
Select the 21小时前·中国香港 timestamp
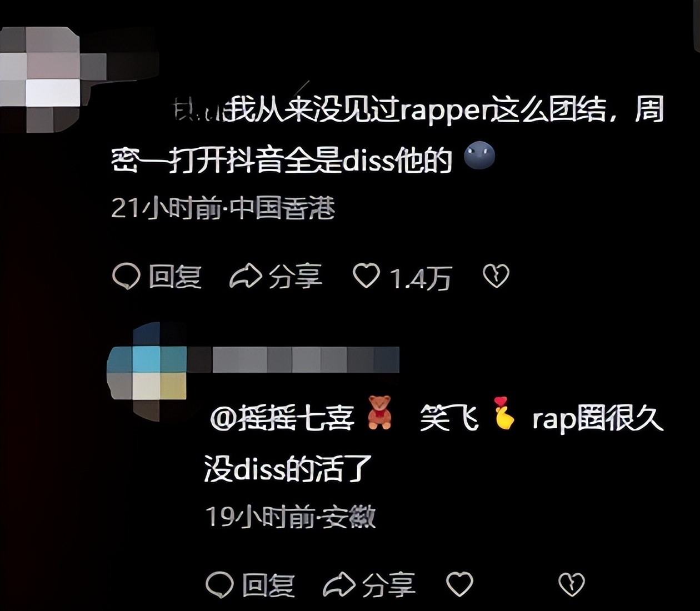tap(223, 208)
